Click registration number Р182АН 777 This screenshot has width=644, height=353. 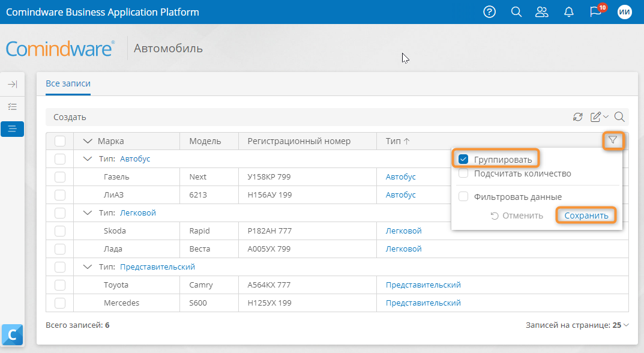coord(269,231)
